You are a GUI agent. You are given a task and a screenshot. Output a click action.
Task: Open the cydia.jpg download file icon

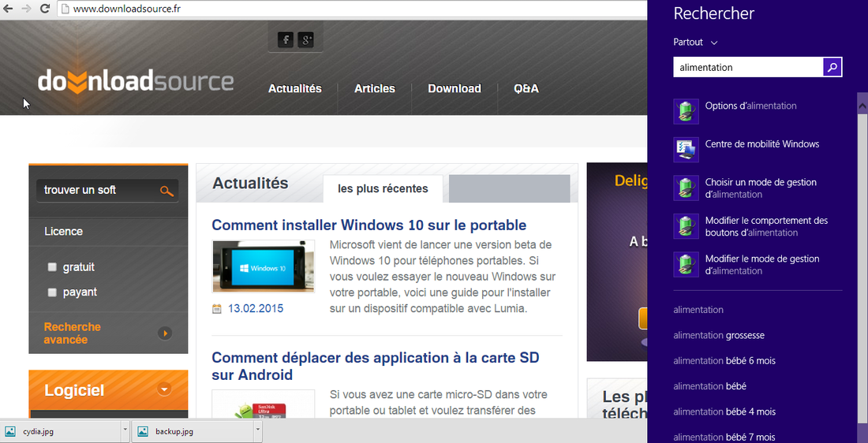point(10,431)
